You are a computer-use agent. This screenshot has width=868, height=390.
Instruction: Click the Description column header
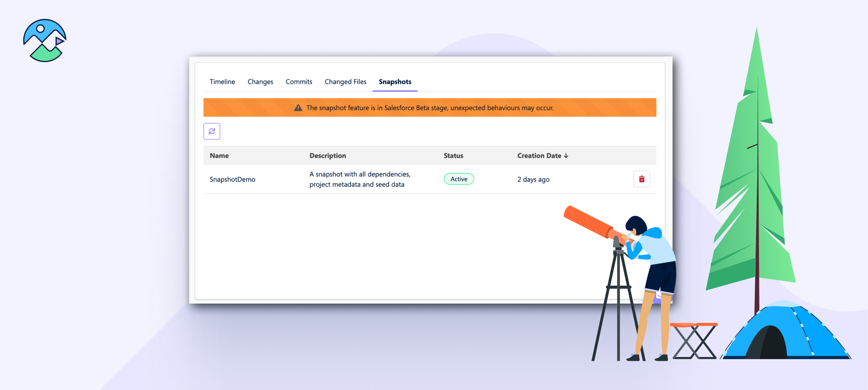[328, 155]
